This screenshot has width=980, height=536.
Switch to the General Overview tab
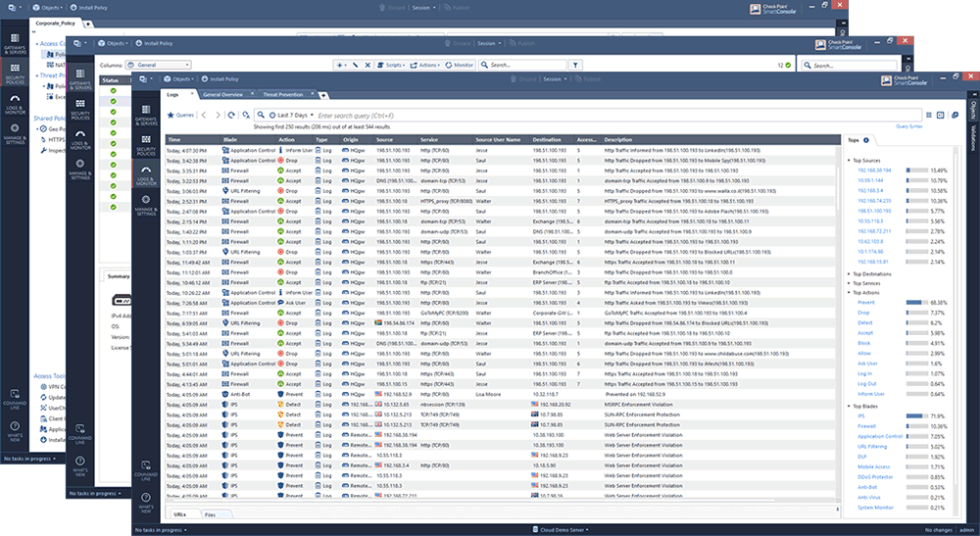(222, 95)
